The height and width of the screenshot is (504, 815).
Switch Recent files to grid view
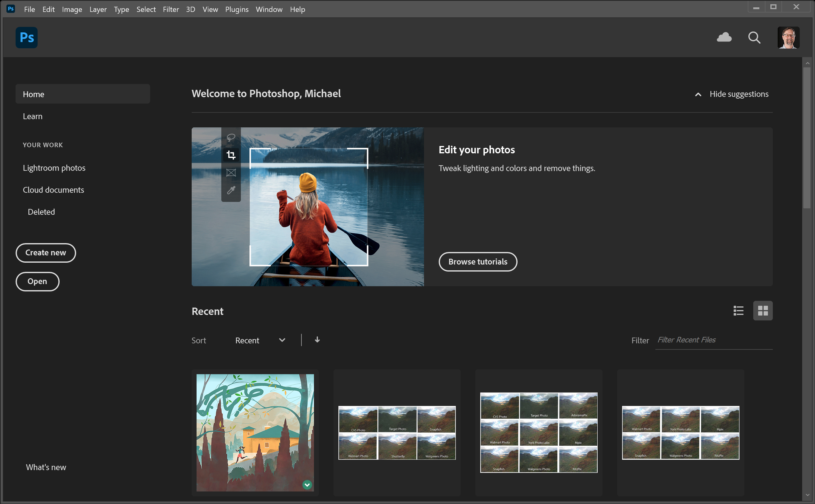763,311
